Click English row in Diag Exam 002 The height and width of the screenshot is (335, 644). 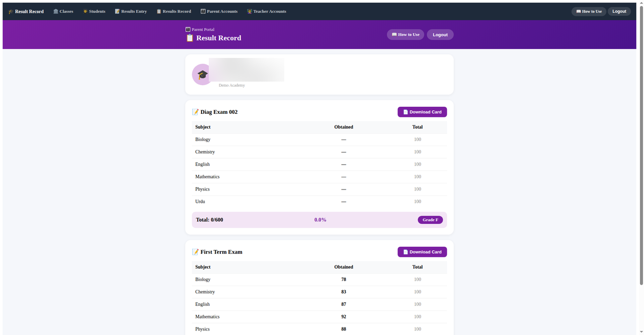[319, 164]
